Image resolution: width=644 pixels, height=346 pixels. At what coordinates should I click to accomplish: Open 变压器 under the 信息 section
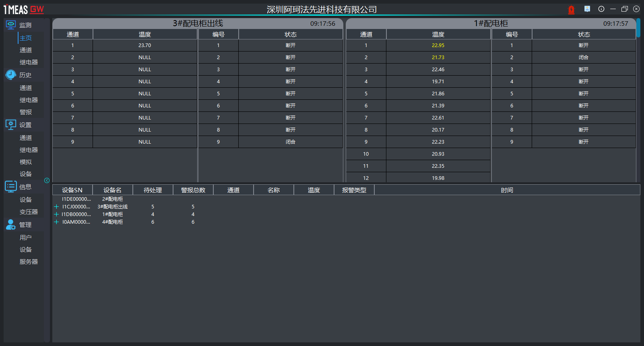pyautogui.click(x=29, y=212)
